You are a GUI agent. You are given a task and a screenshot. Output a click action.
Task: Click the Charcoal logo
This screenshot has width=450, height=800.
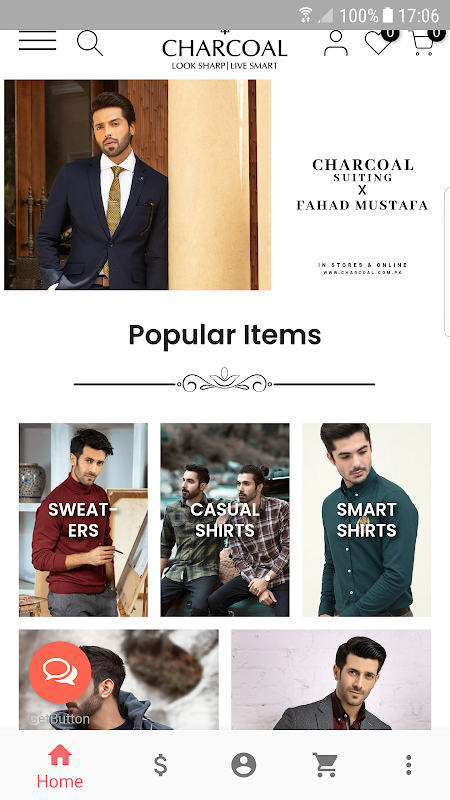(x=224, y=50)
